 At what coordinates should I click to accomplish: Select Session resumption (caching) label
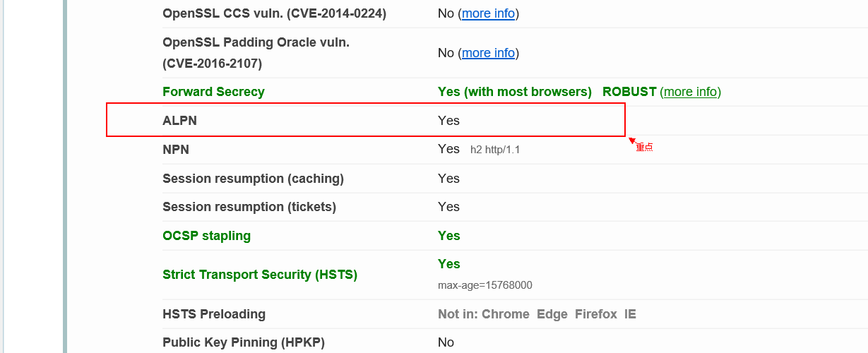[x=253, y=179]
